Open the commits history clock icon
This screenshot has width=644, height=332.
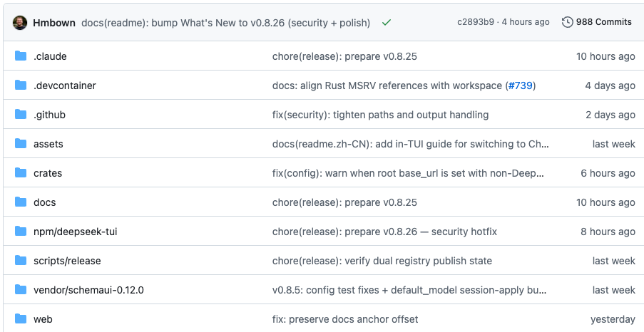(x=567, y=22)
